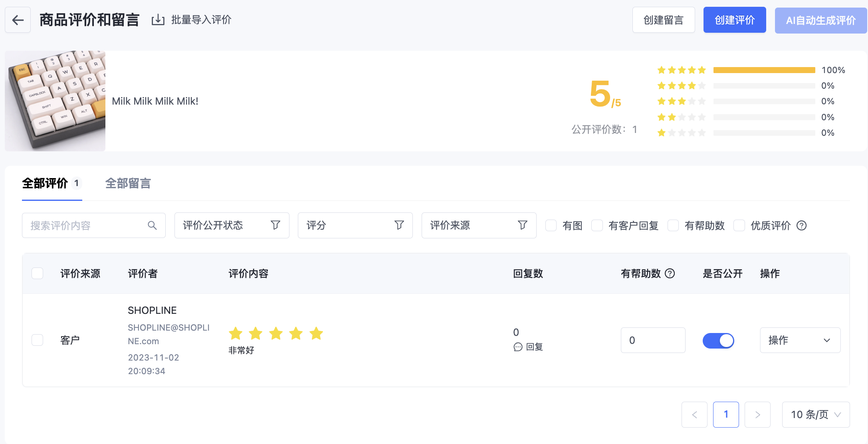Click the back arrow icon
Image resolution: width=868 pixels, height=444 pixels.
18,20
